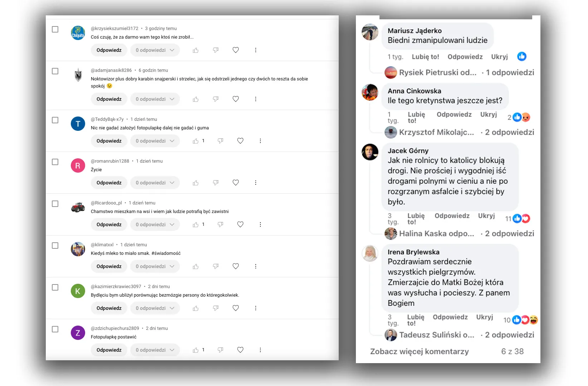Expand replies dropdown for @adamjanasik8286 comment
Viewport: 588px width, 386px height.
[x=155, y=99]
